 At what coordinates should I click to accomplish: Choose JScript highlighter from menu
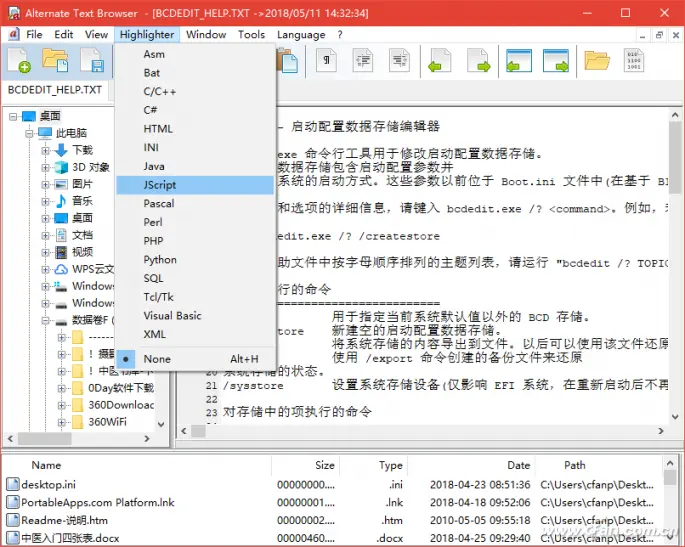pos(195,185)
